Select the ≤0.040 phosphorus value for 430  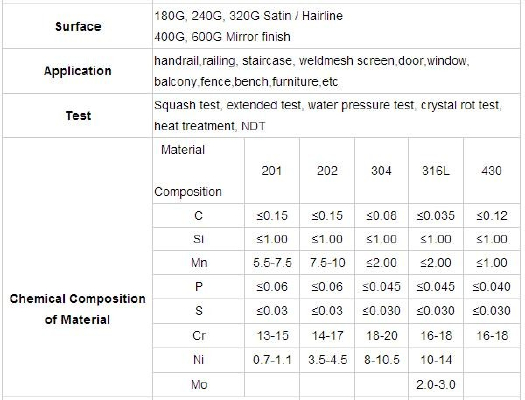coord(491,287)
